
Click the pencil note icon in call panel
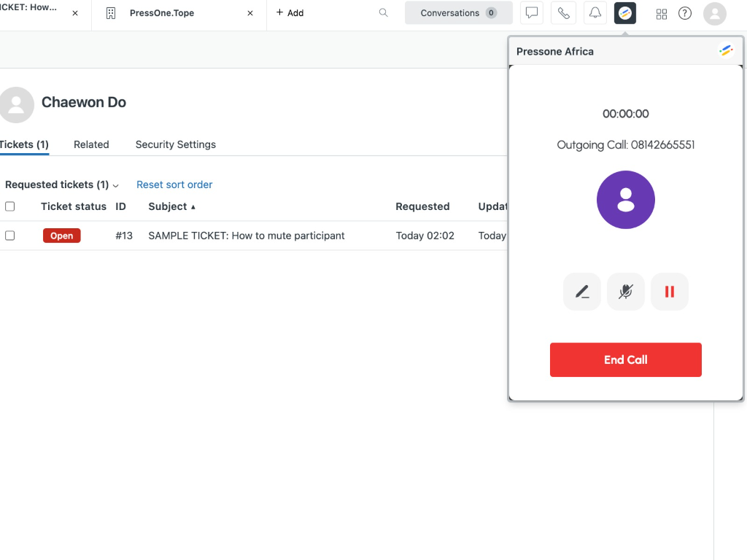(x=581, y=292)
